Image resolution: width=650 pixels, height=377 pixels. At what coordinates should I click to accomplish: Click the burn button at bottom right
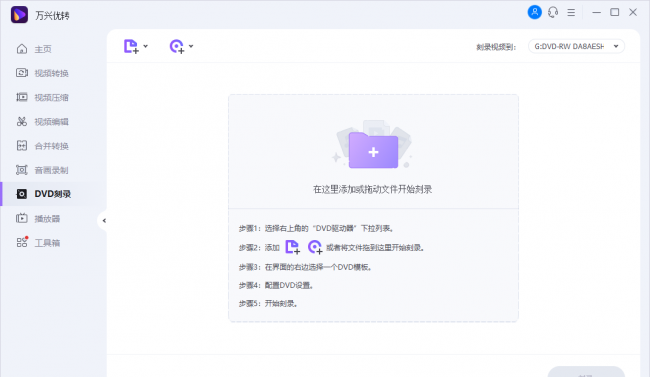point(586,372)
